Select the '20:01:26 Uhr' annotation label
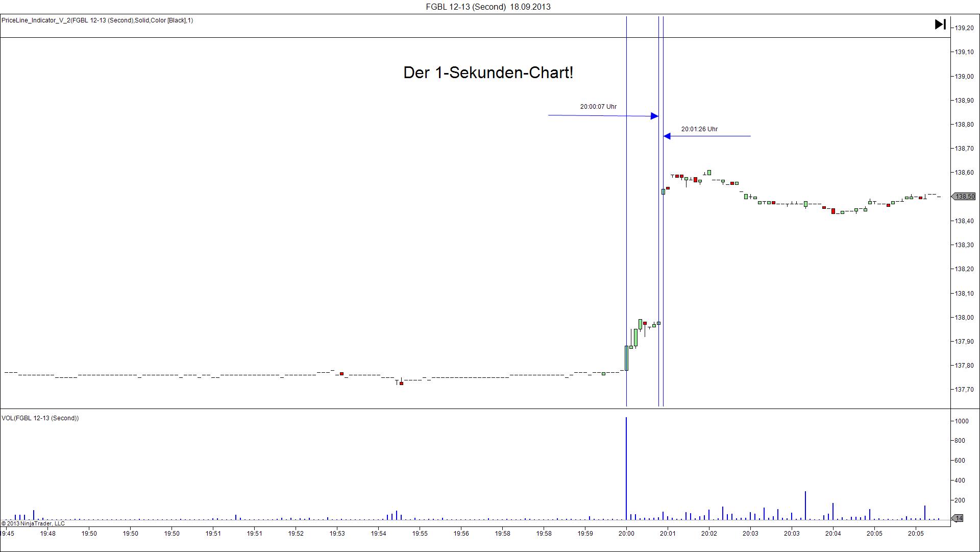Screen dimensions: 980x552 [x=699, y=129]
